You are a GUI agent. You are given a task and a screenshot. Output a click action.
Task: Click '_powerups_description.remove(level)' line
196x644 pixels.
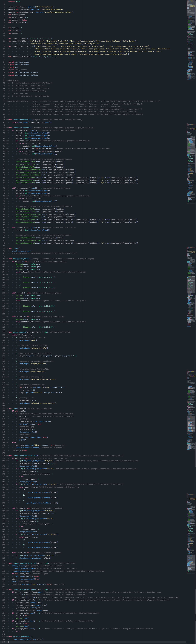coord(32,611)
